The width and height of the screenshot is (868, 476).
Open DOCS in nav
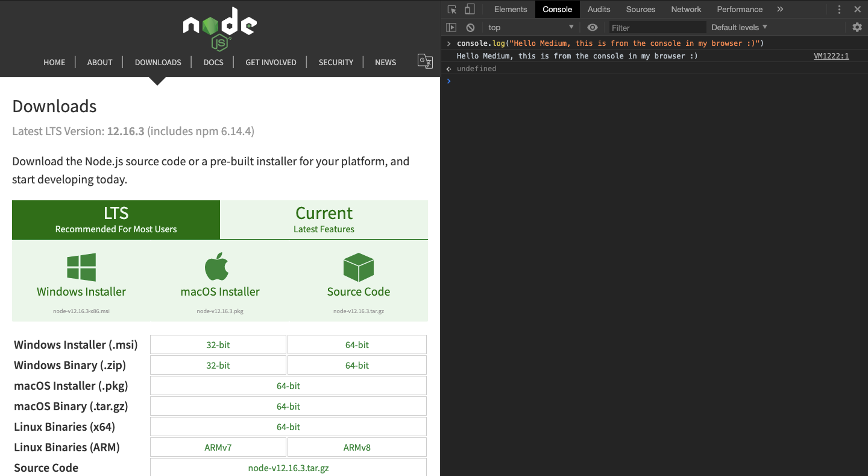pos(213,62)
